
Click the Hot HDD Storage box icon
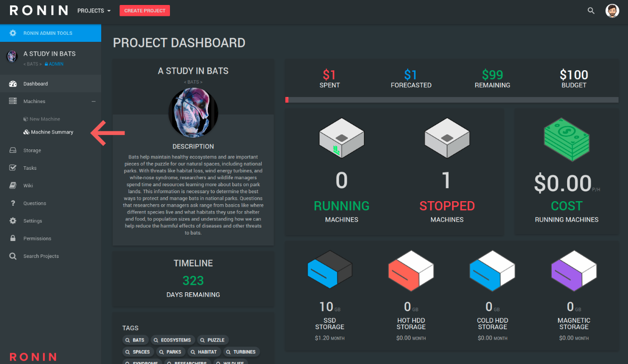click(x=411, y=270)
